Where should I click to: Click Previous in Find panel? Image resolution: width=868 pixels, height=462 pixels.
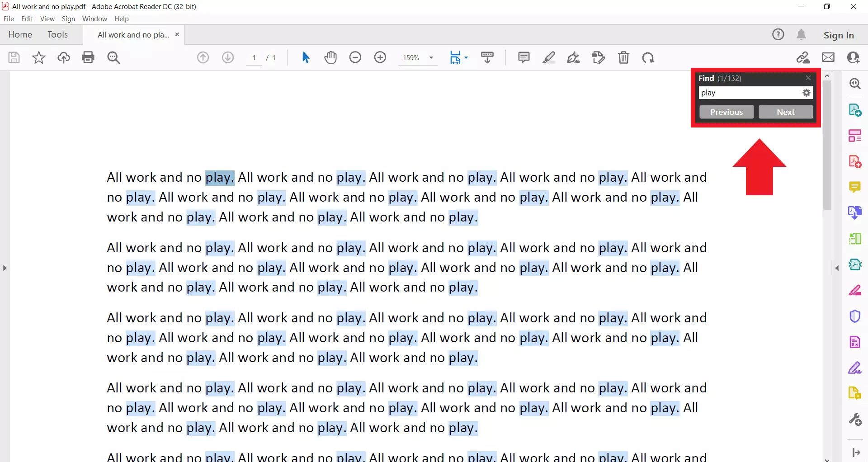pyautogui.click(x=726, y=112)
